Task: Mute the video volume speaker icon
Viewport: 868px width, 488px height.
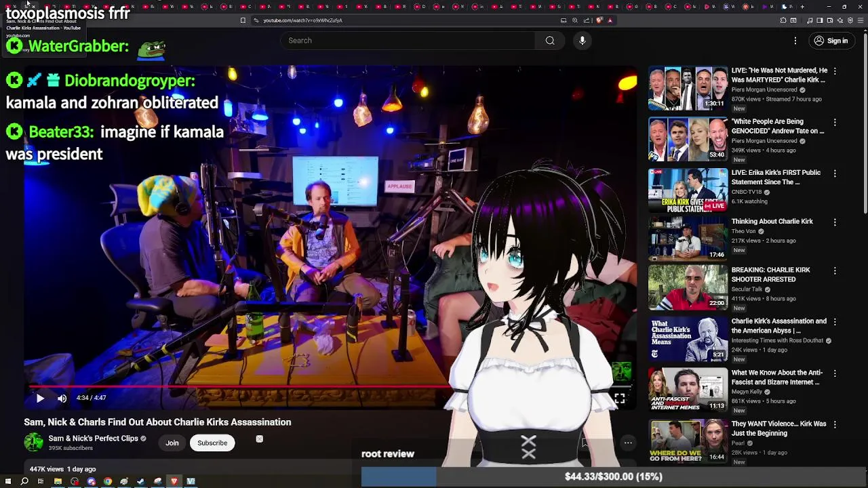Action: pyautogui.click(x=62, y=399)
